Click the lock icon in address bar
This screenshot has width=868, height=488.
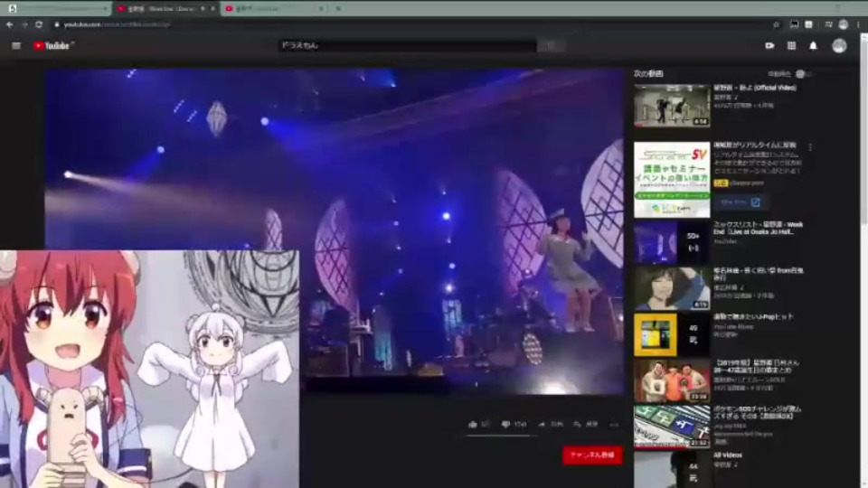pos(56,24)
